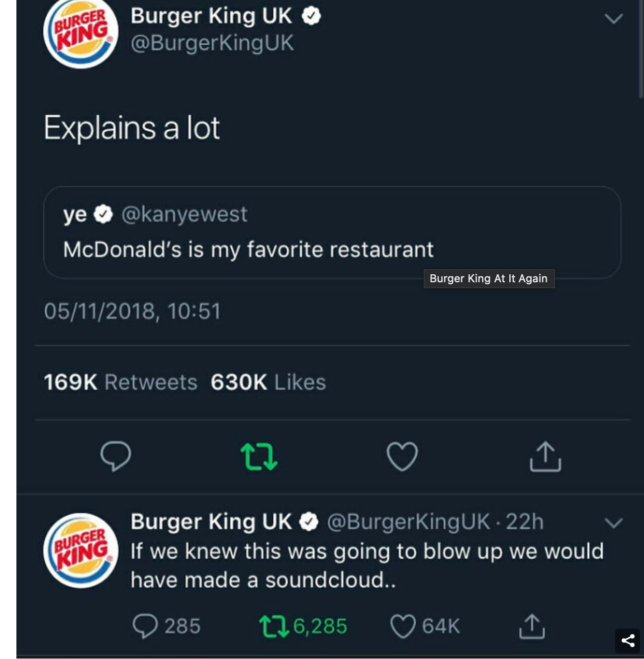644x659 pixels.
Task: Open the main tweet's chevron options menu
Action: point(613,19)
